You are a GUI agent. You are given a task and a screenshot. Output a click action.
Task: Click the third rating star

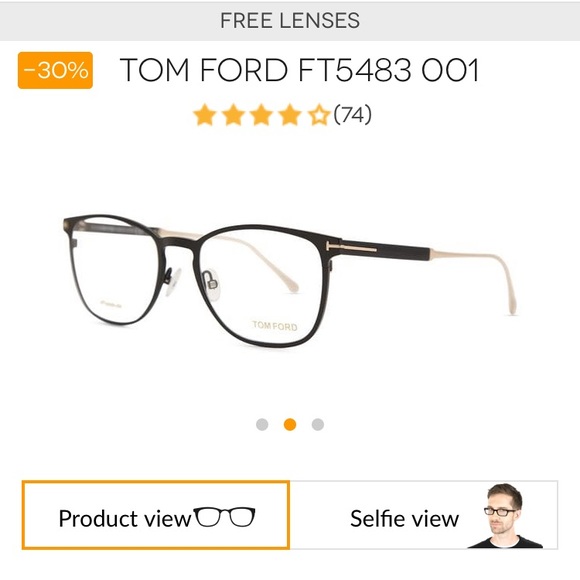point(262,115)
